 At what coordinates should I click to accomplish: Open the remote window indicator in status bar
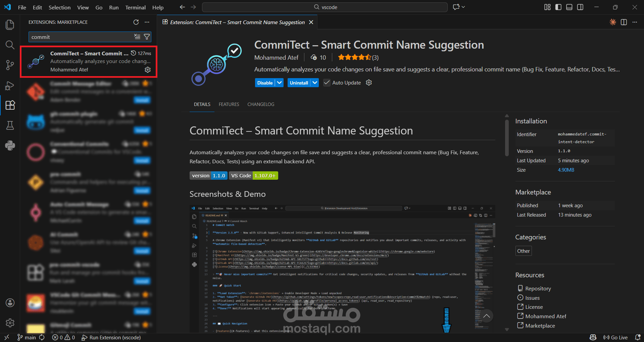point(7,337)
